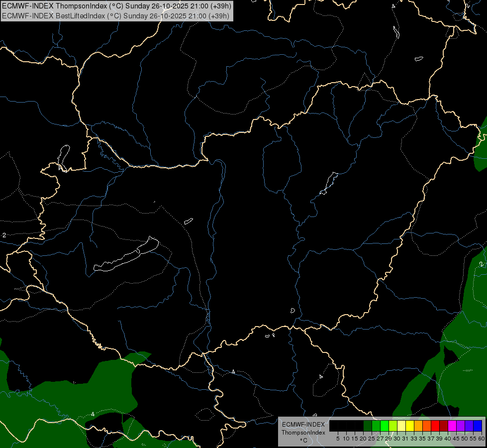Click legend scale value 50
487x448 pixels.
[x=465, y=439]
